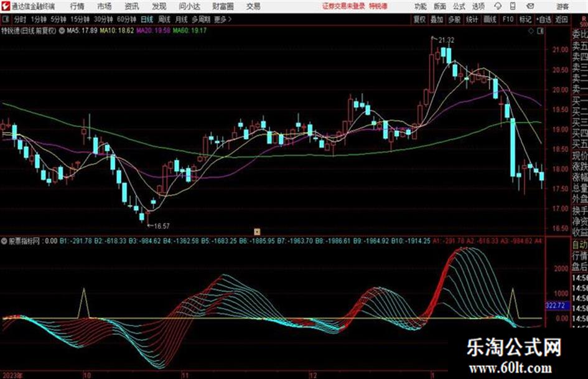Open the 资讯 menu
This screenshot has width=588, height=379.
pyautogui.click(x=131, y=6)
